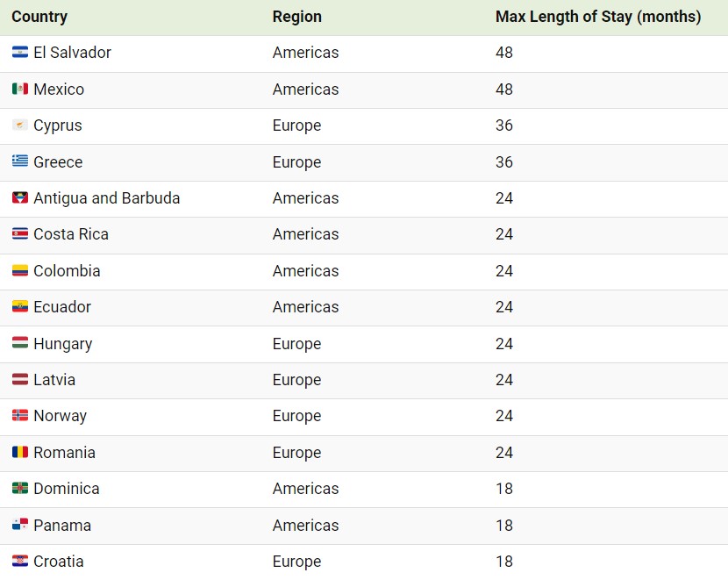The height and width of the screenshot is (580, 728).
Task: Select the Cyprus country name
Action: click(x=58, y=125)
